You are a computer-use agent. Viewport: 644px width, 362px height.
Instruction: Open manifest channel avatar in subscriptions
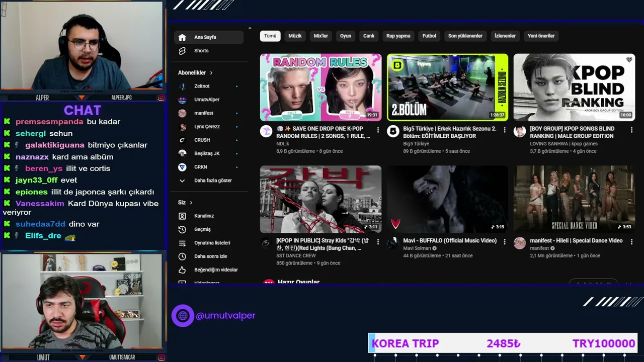tap(182, 113)
